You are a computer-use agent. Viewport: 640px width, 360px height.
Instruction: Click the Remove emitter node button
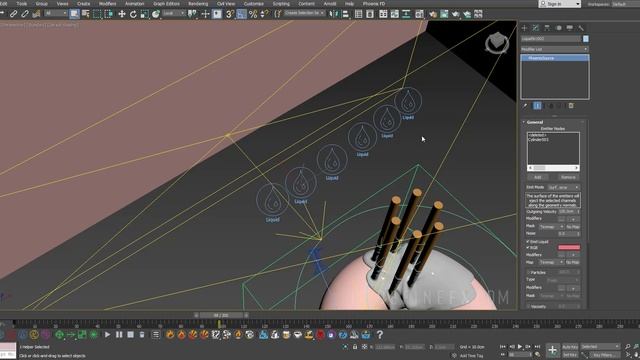pyautogui.click(x=568, y=177)
